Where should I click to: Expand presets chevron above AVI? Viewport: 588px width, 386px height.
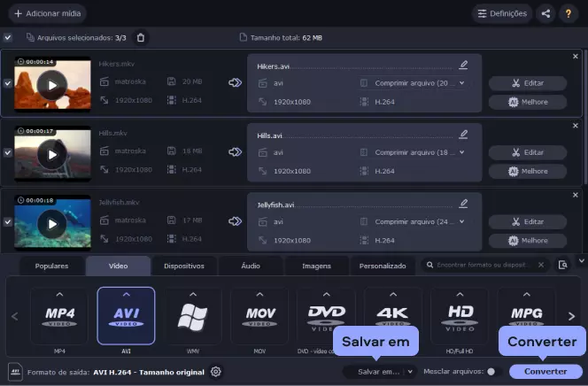point(127,295)
